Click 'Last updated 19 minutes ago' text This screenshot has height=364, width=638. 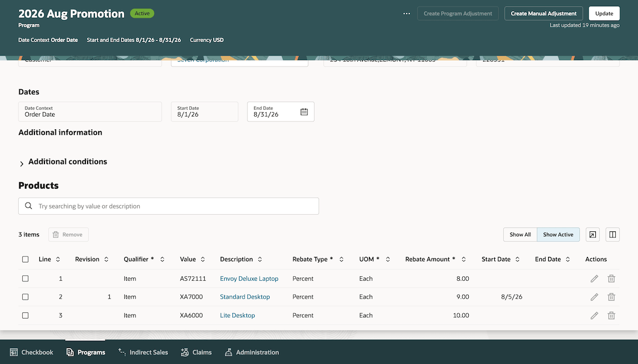point(584,25)
